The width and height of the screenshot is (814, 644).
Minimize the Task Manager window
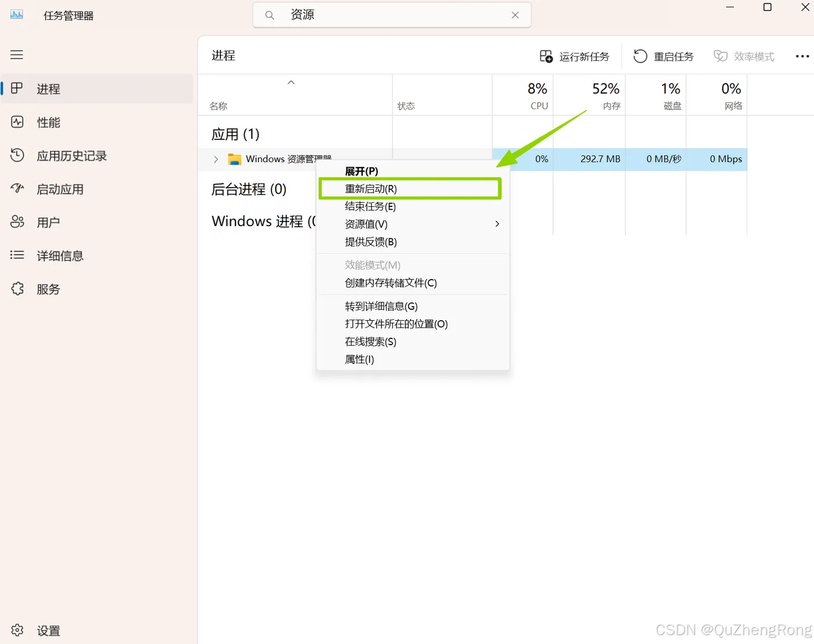[730, 8]
